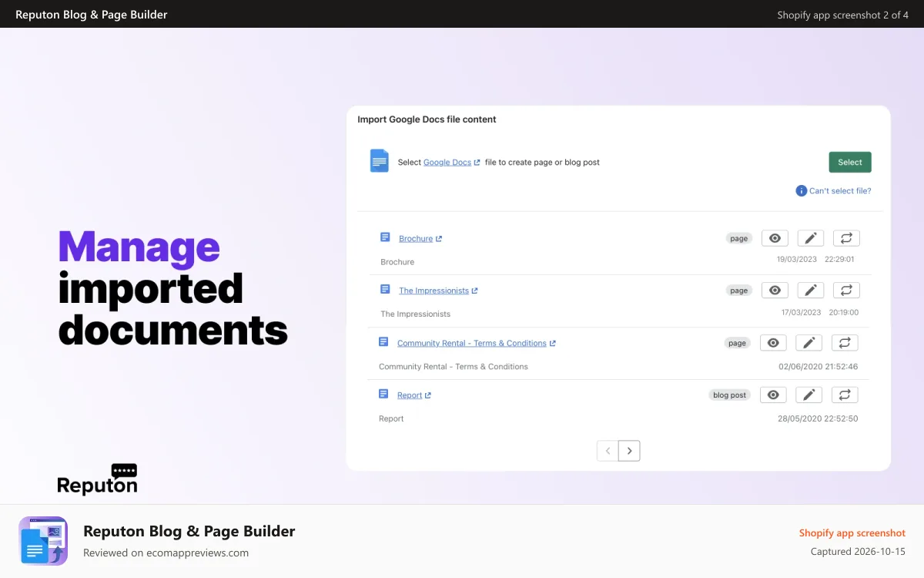Edit Community Rental row with pencil icon

pyautogui.click(x=808, y=343)
